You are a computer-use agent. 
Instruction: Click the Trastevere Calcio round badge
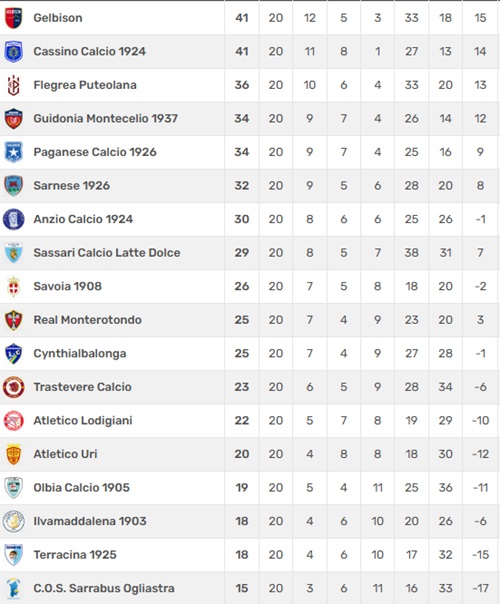pos(13,387)
